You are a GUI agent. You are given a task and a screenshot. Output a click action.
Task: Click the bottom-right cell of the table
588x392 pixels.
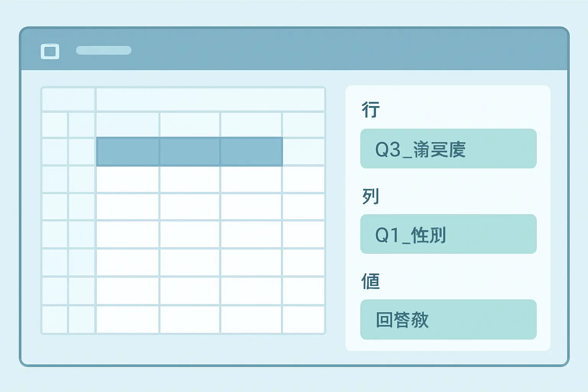tap(304, 319)
